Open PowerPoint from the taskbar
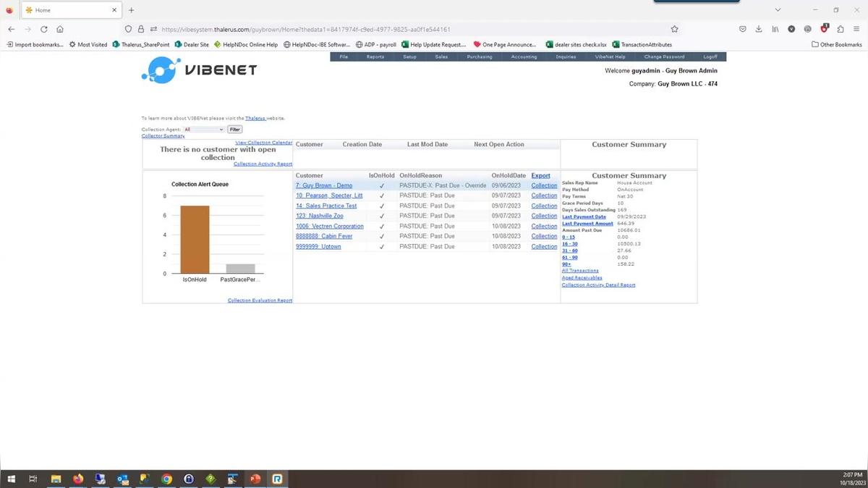This screenshot has width=868, height=488. [254, 479]
